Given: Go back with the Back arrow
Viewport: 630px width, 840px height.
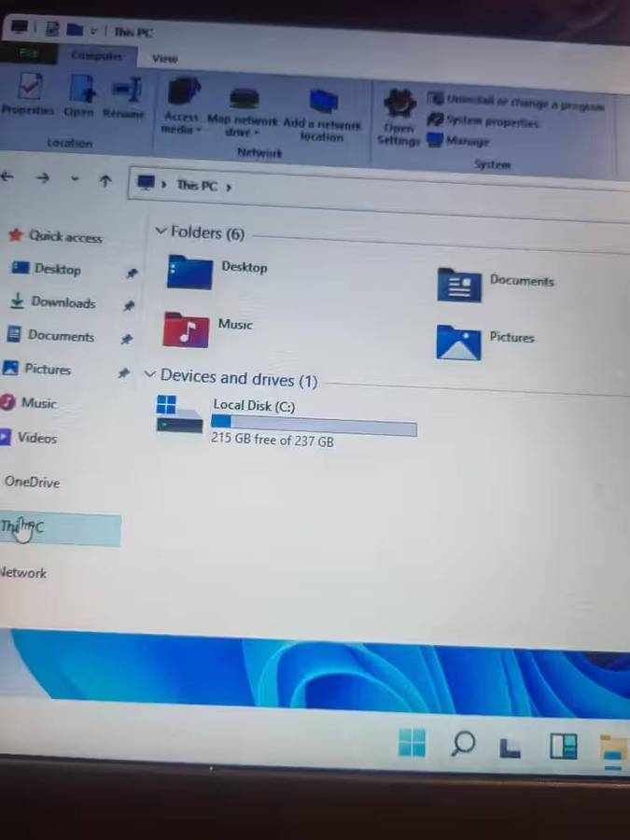Looking at the screenshot, I should [x=7, y=176].
